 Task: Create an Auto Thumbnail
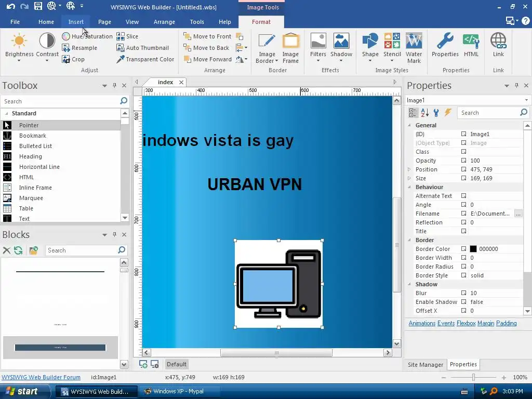coord(142,48)
